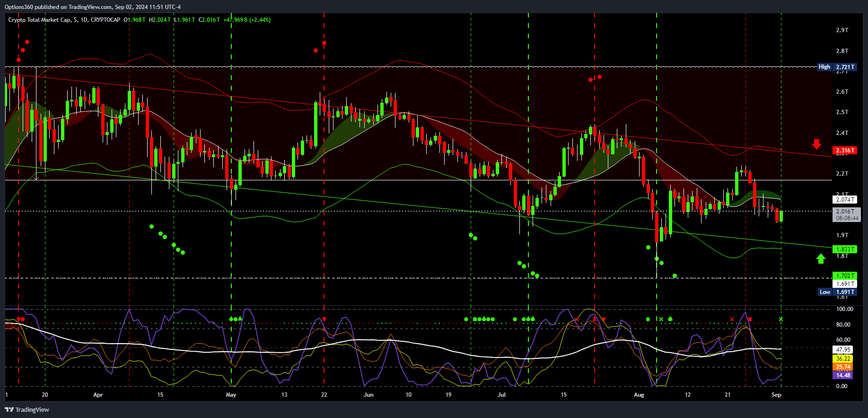
Task: Click the yellow 36.22 indicator value label
Action: click(x=843, y=358)
